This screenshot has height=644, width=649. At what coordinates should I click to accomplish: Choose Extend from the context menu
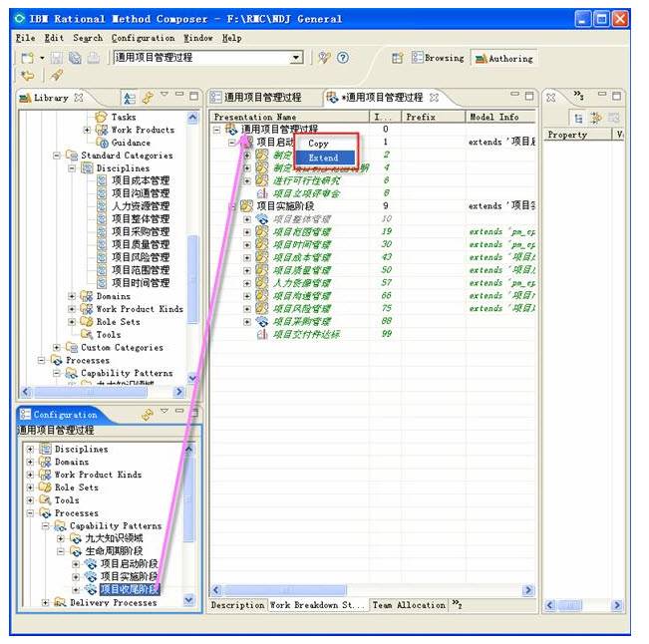point(323,159)
